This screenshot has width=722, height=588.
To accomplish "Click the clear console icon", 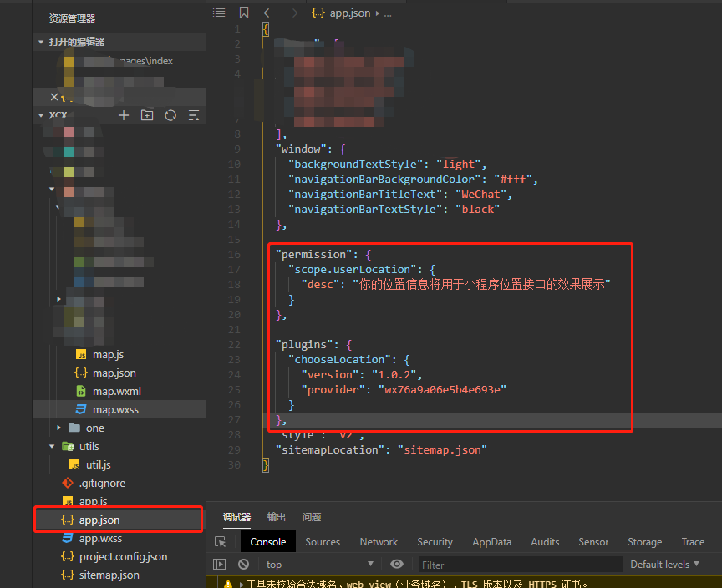I will click(246, 564).
